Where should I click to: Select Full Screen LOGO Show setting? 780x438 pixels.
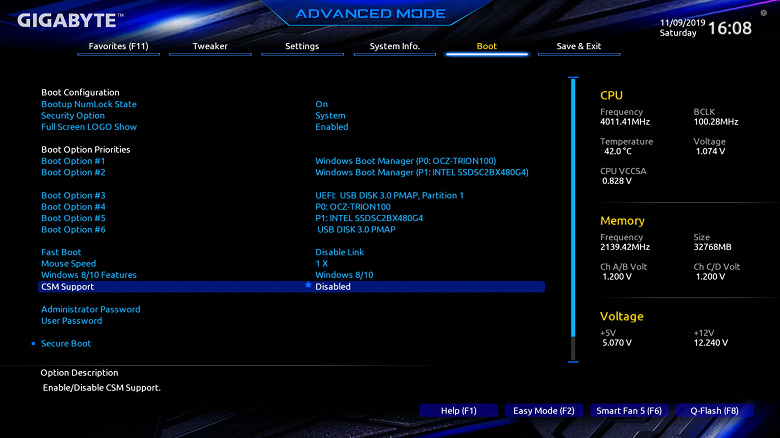89,127
